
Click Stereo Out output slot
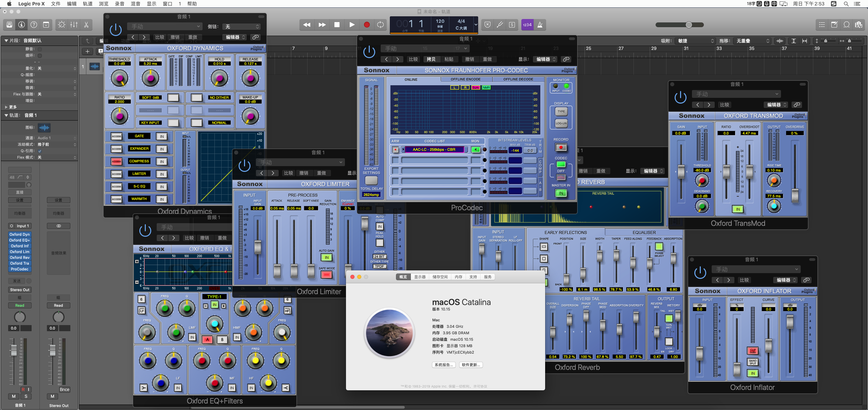pos(20,290)
